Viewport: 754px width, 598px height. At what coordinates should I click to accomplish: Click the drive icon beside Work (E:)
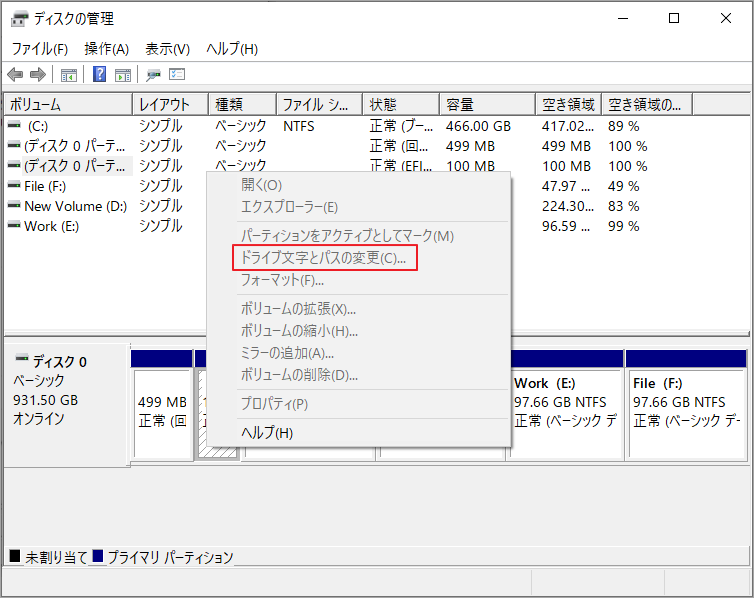[x=14, y=225]
